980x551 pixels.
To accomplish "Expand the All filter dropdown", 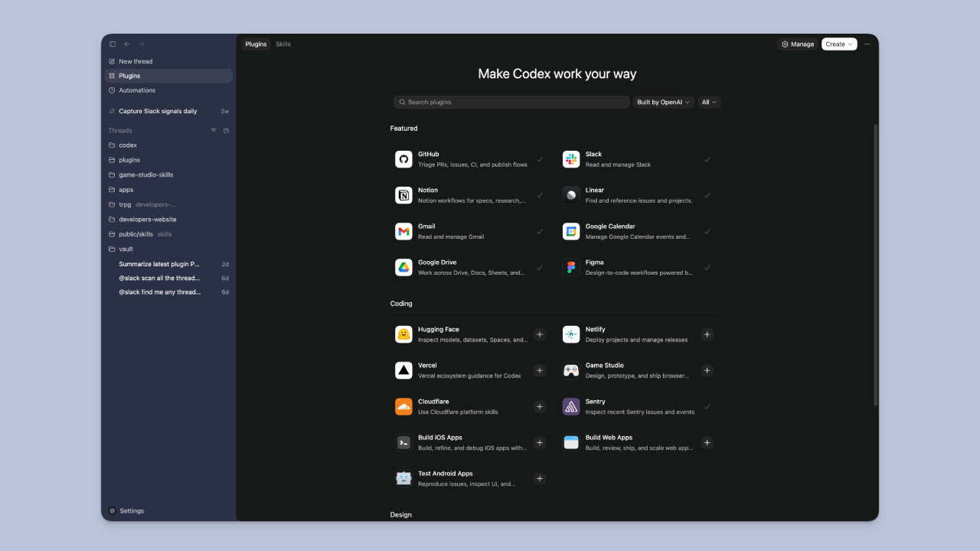I will click(709, 102).
